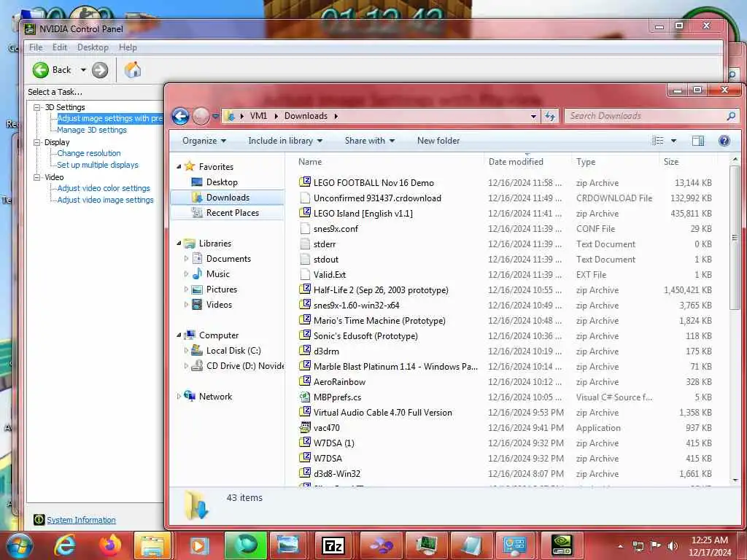Click the Half-Life 2 prototype zip icon

tap(305, 289)
